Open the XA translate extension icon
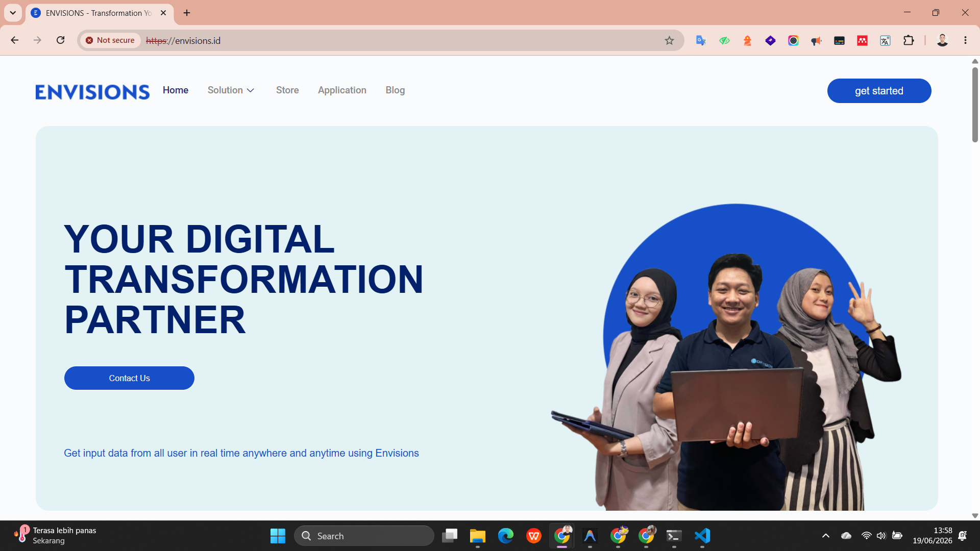Image resolution: width=980 pixels, height=551 pixels. pos(885,40)
